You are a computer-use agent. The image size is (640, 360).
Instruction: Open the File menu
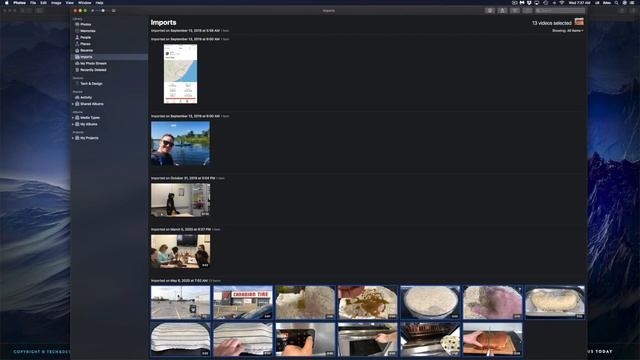click(33, 3)
